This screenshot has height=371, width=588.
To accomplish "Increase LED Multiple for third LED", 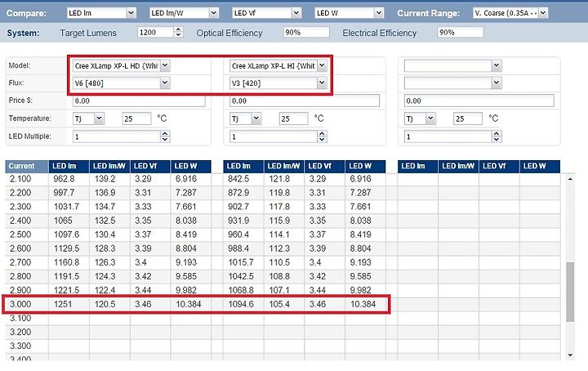I will (497, 133).
